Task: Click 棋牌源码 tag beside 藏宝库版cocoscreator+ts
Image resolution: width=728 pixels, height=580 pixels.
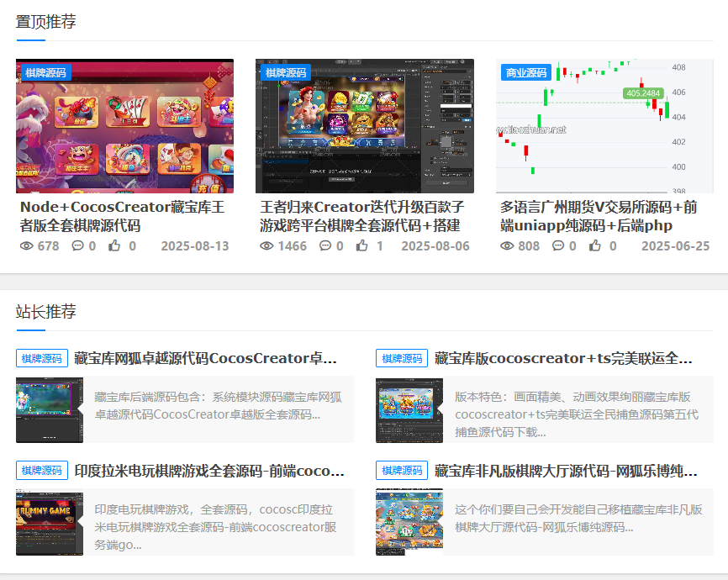Action: click(x=402, y=358)
